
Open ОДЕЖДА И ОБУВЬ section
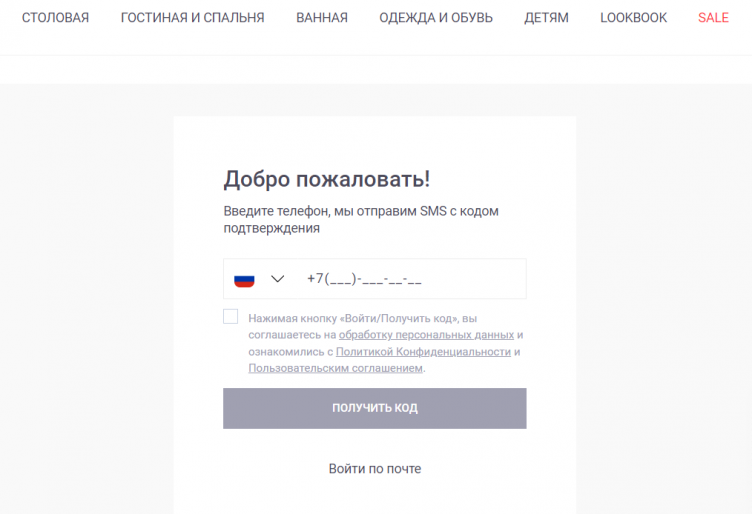coord(436,18)
